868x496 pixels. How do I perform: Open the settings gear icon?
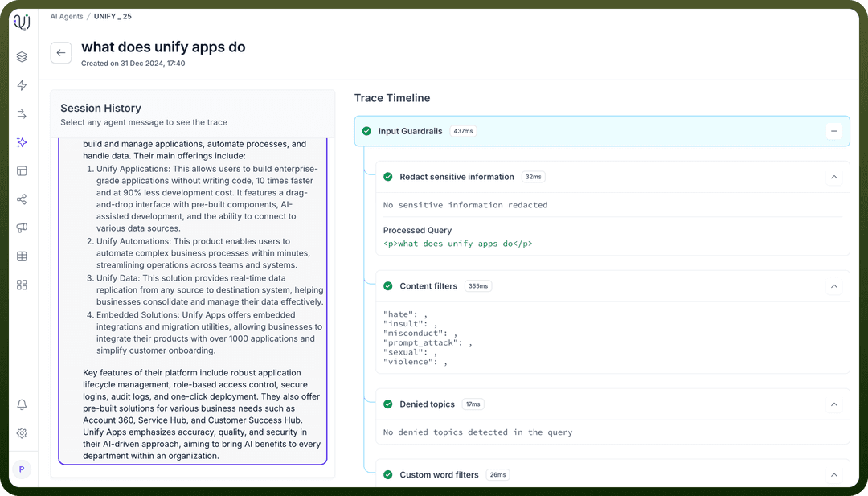[x=22, y=433]
